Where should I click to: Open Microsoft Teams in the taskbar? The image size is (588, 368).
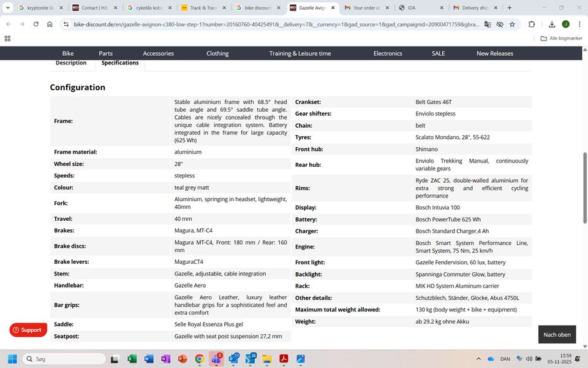[216, 359]
